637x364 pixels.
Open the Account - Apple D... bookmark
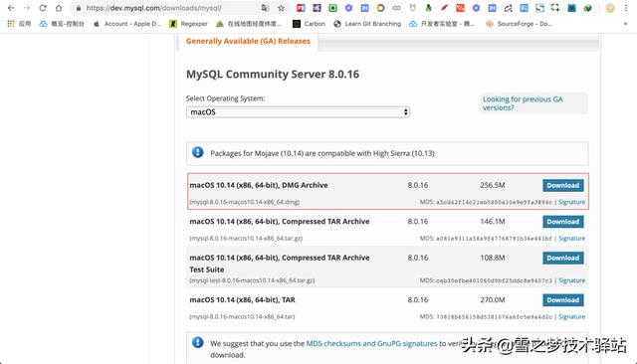pos(127,24)
